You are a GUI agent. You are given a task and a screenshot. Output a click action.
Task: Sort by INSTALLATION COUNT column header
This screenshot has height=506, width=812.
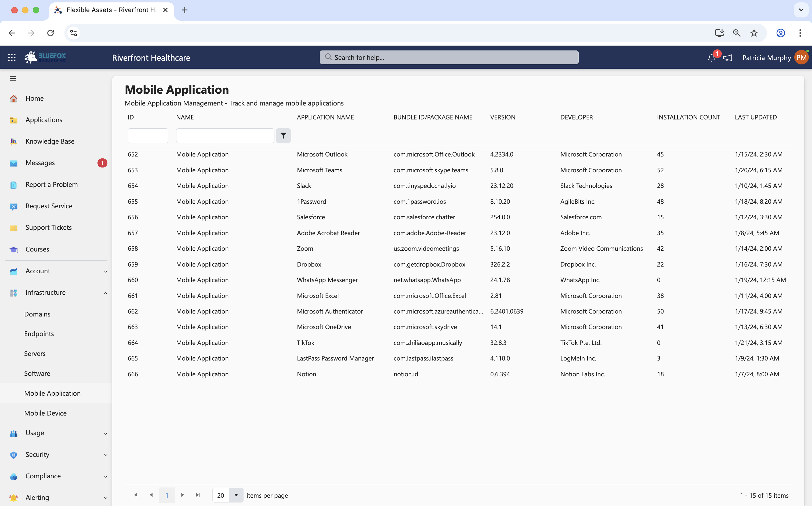pos(688,118)
